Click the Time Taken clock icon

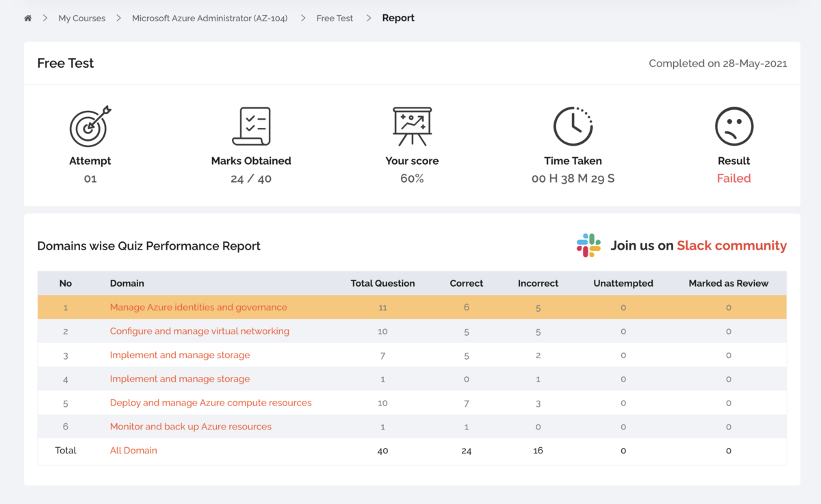pyautogui.click(x=573, y=127)
